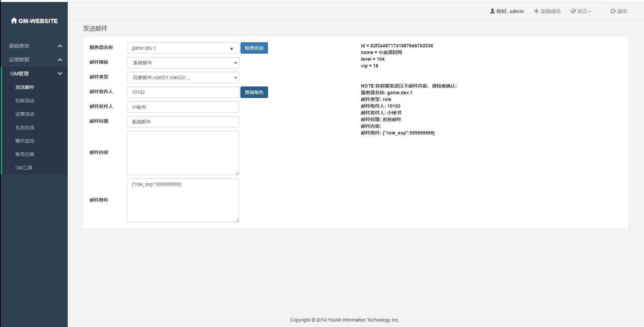Open the GM工具 sidebar item
Viewport: 644px width, 327px height.
click(x=24, y=168)
